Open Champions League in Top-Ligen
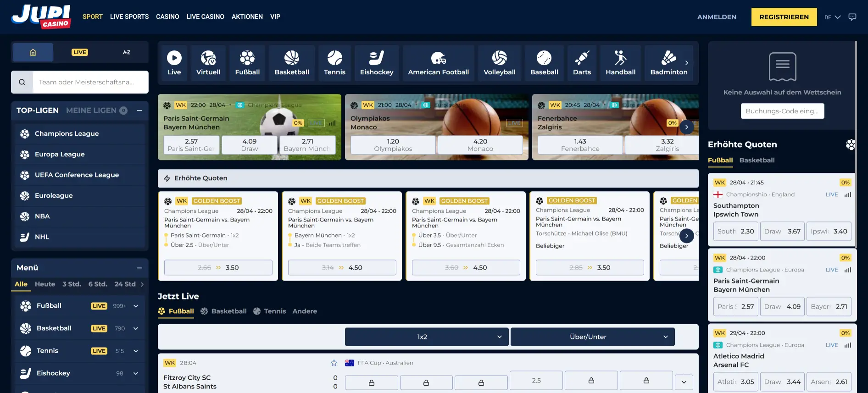Viewport: 868px width, 393px height. pos(80,133)
